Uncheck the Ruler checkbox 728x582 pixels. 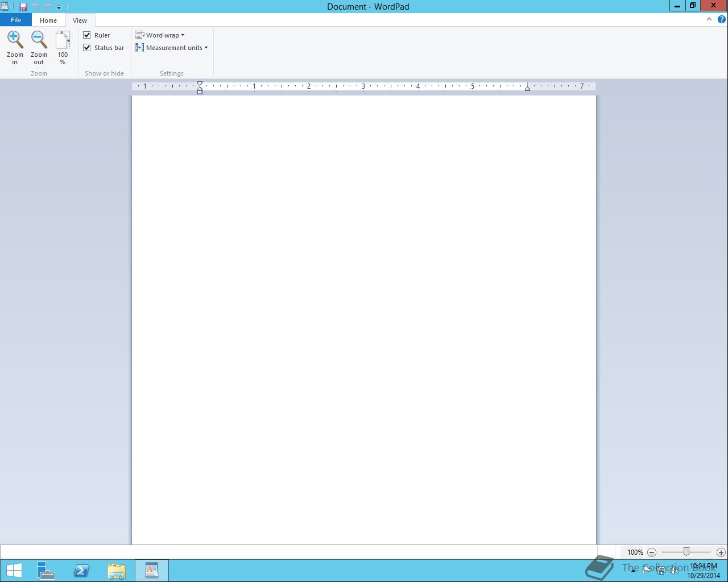click(87, 35)
